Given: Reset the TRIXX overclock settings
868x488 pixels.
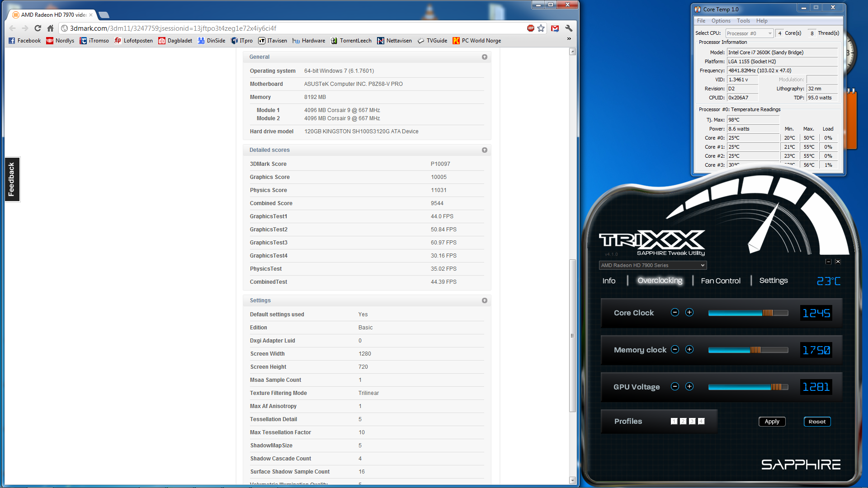Looking at the screenshot, I should coord(817,422).
